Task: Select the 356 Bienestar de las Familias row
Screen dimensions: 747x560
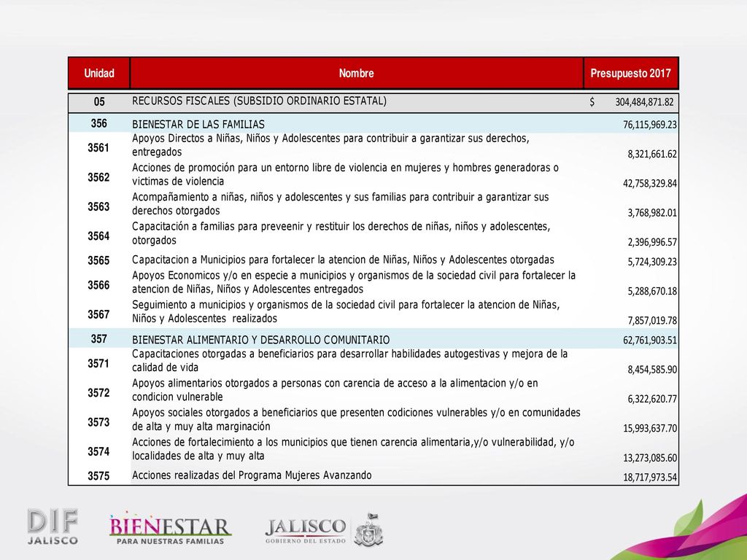Action: [373, 124]
